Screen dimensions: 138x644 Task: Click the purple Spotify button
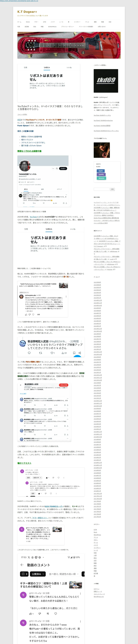coord(101,175)
